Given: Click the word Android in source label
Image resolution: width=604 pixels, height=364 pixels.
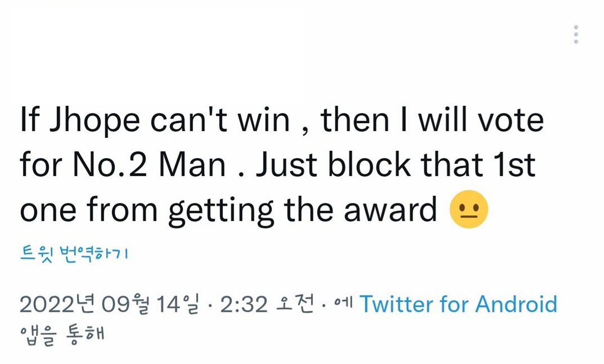Looking at the screenshot, I should pyautogui.click(x=516, y=304).
